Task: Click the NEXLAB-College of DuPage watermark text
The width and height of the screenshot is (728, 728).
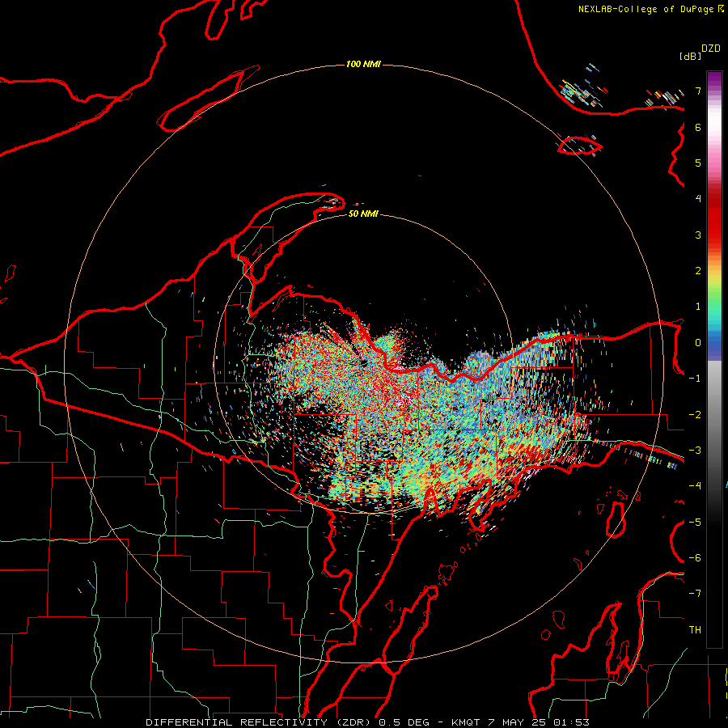Action: tap(645, 9)
